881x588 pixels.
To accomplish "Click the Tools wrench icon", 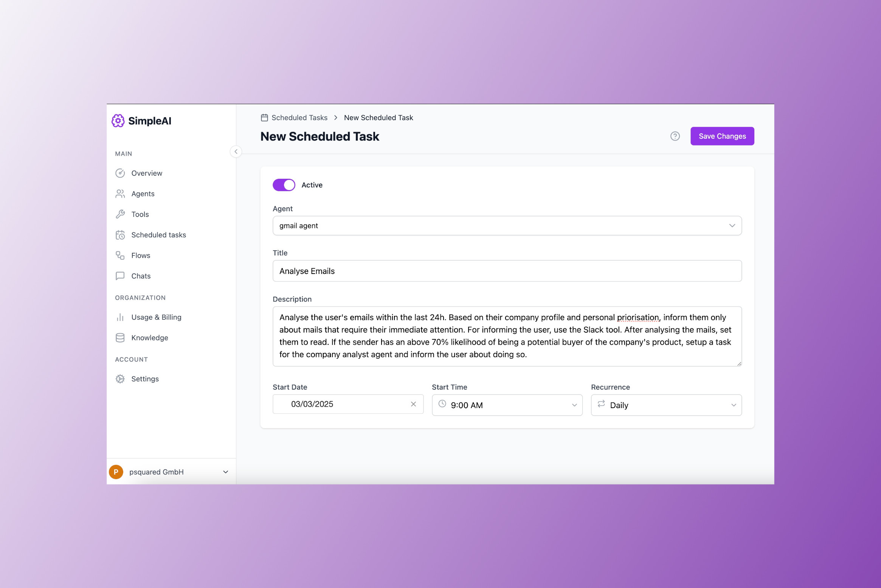I will click(x=120, y=214).
